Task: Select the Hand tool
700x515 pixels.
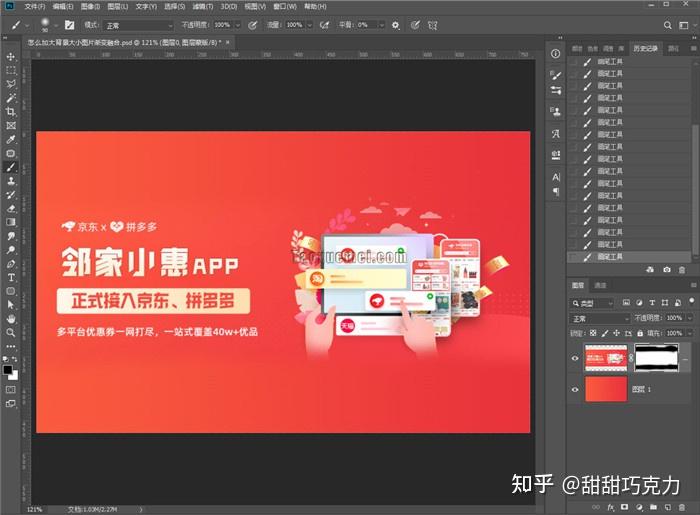Action: click(x=11, y=319)
